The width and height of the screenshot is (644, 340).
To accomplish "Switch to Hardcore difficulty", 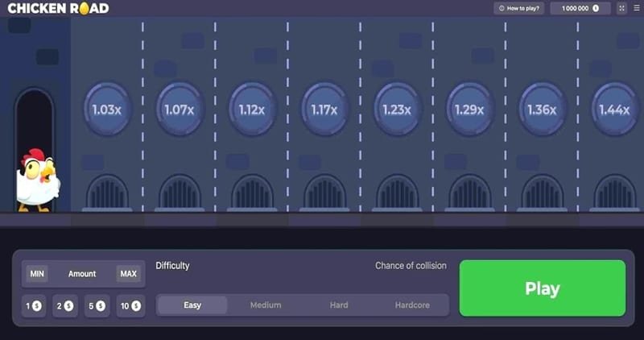I will click(x=412, y=305).
